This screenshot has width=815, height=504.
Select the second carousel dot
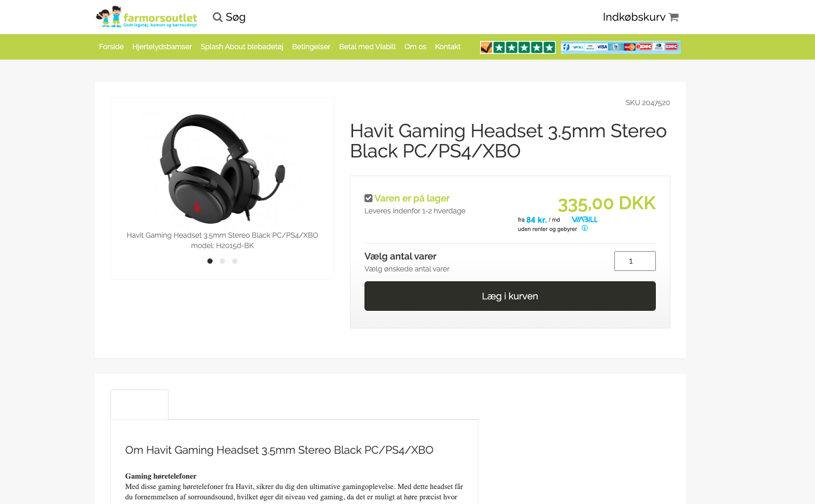[x=222, y=261]
